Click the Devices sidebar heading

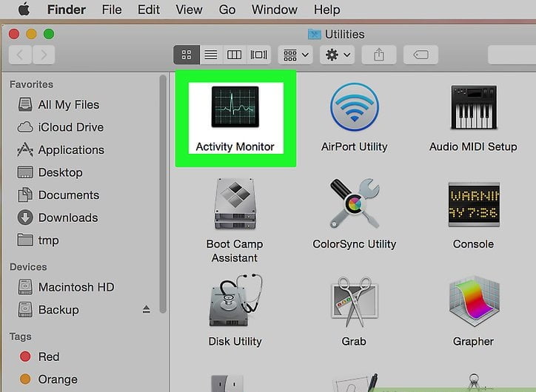tap(28, 267)
